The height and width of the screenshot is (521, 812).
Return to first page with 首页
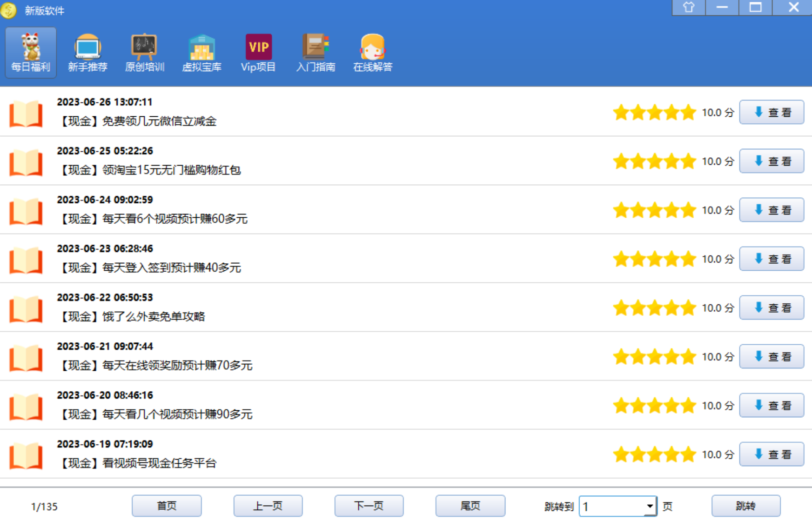click(167, 506)
